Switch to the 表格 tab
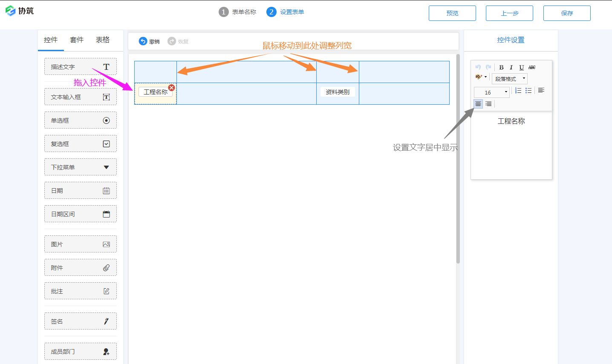612x364 pixels. 103,40
